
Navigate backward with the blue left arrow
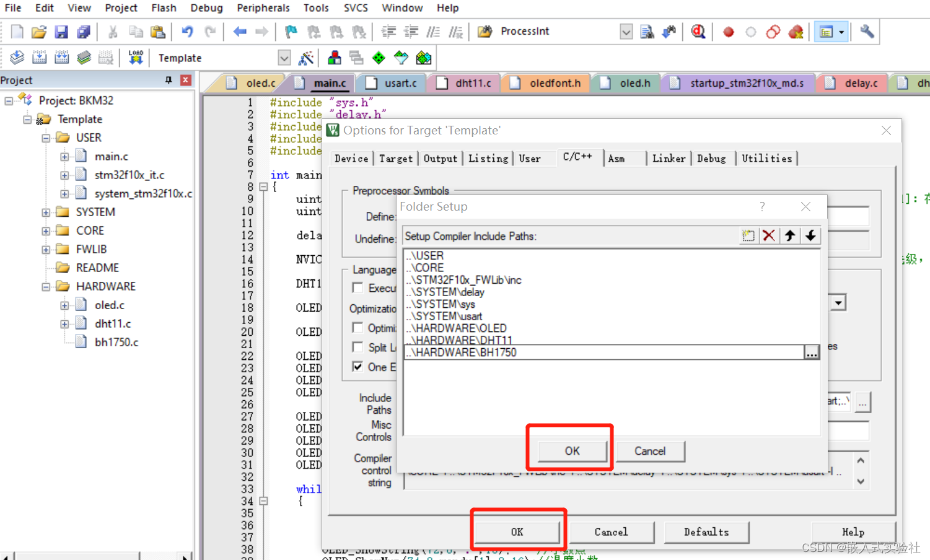[x=240, y=32]
